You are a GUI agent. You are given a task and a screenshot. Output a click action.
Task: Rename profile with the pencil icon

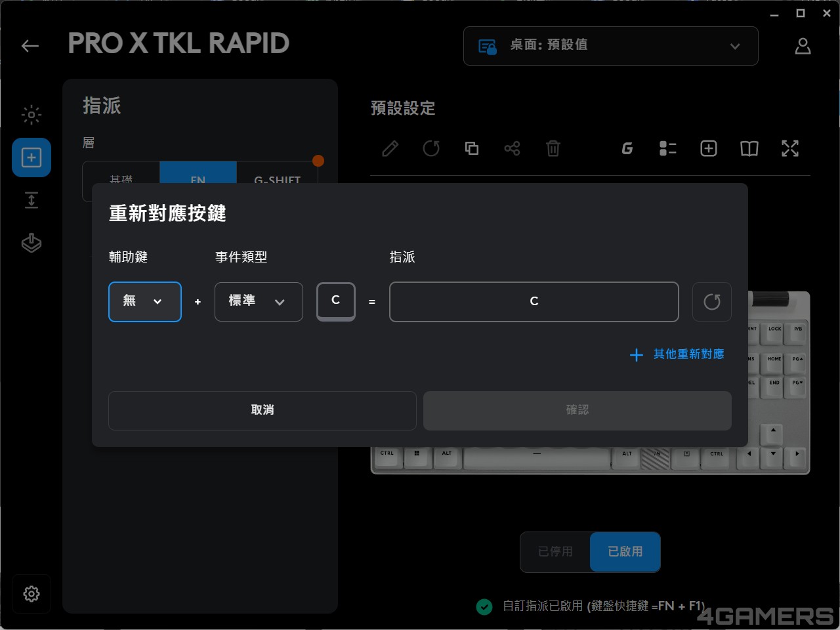[x=390, y=148]
